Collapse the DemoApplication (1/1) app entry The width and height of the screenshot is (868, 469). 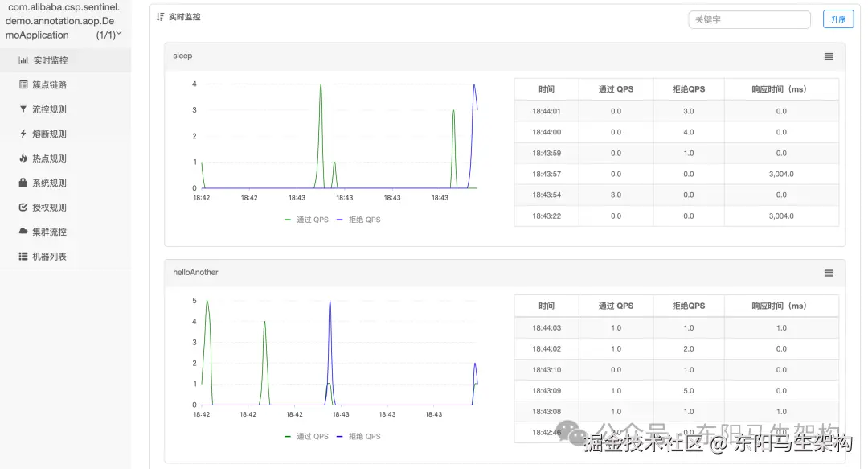point(118,35)
